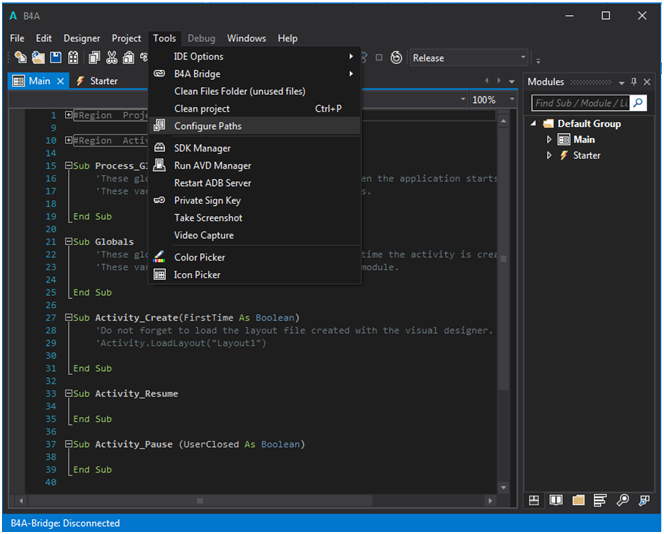This screenshot has width=664, height=534.
Task: Open the Files Manager folder icon
Action: coord(578,500)
